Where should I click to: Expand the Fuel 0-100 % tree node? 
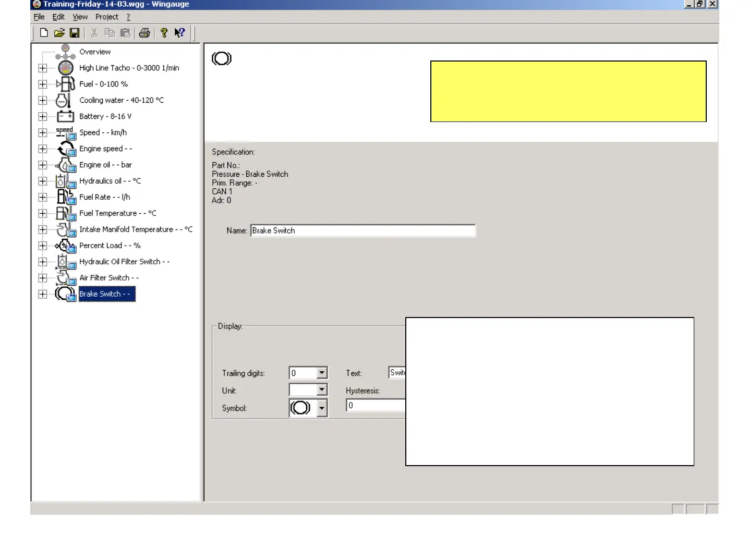coord(43,84)
